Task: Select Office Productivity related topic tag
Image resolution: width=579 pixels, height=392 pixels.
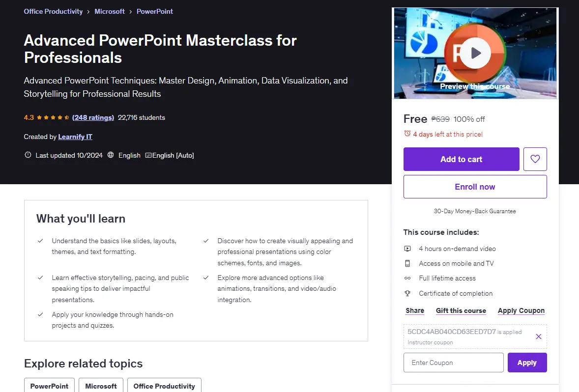Action: (164, 386)
